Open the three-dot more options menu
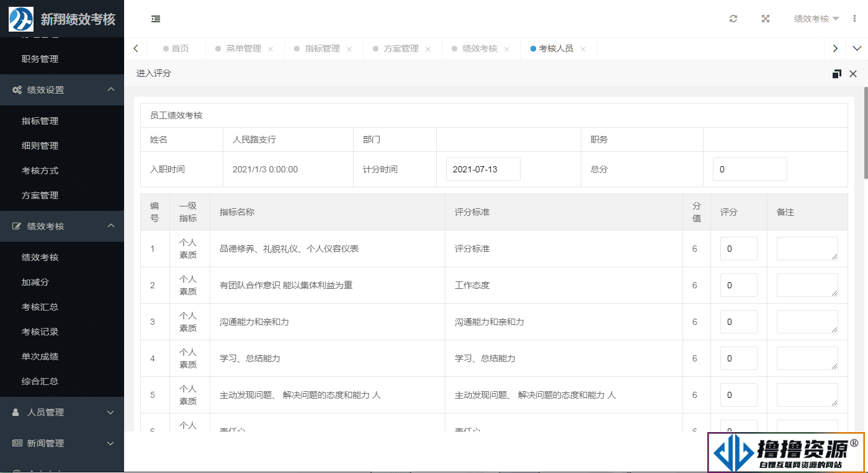 pyautogui.click(x=855, y=19)
